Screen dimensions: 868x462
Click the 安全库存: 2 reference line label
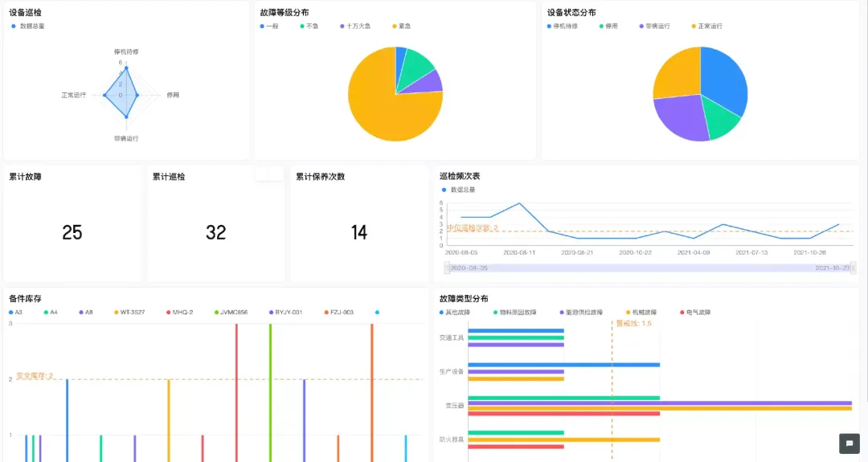pyautogui.click(x=35, y=376)
